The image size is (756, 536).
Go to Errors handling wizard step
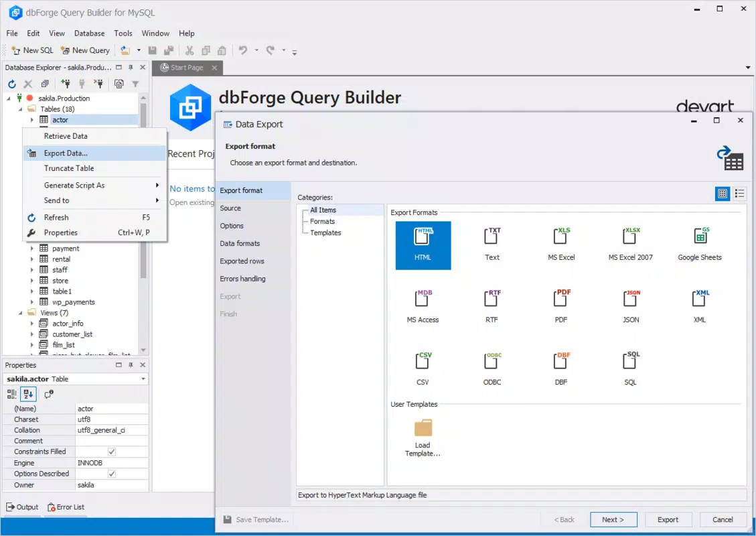254,278
